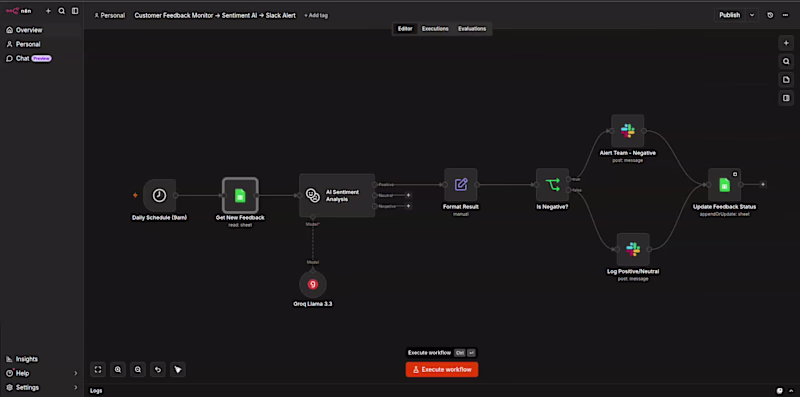The image size is (800, 397).
Task: Switch to the Editor tab
Action: point(405,29)
